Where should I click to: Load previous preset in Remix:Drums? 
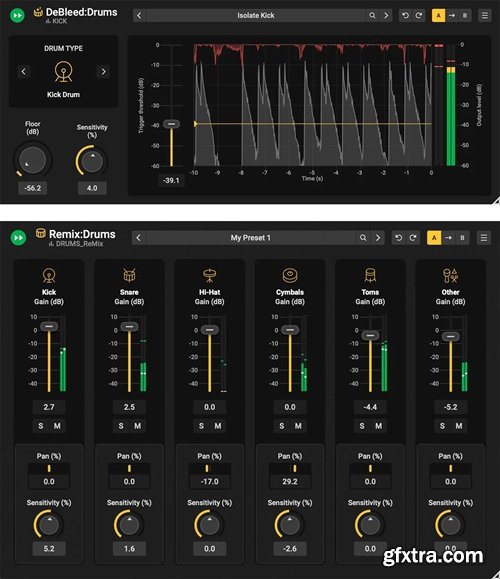tap(138, 238)
